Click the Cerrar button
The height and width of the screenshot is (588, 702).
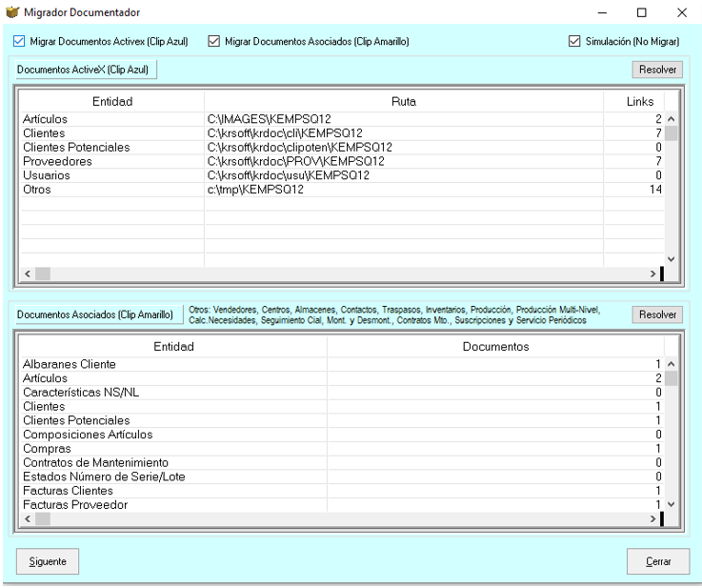coord(658,561)
